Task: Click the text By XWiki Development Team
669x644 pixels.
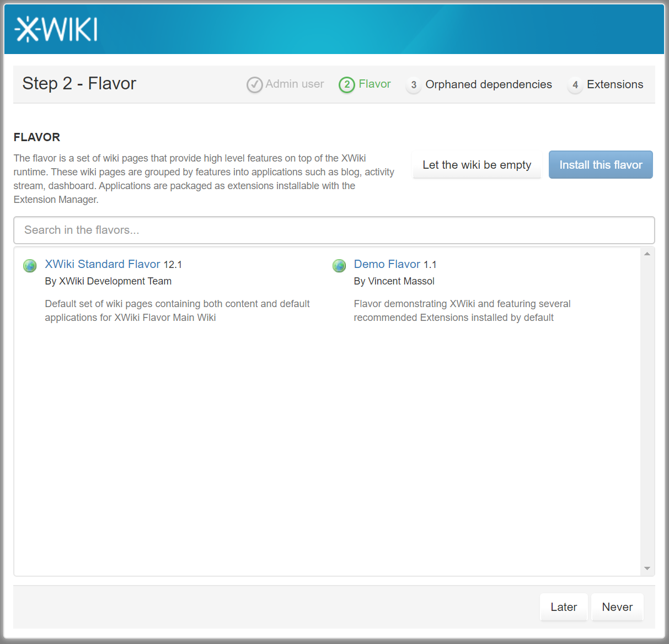Action: 108,281
